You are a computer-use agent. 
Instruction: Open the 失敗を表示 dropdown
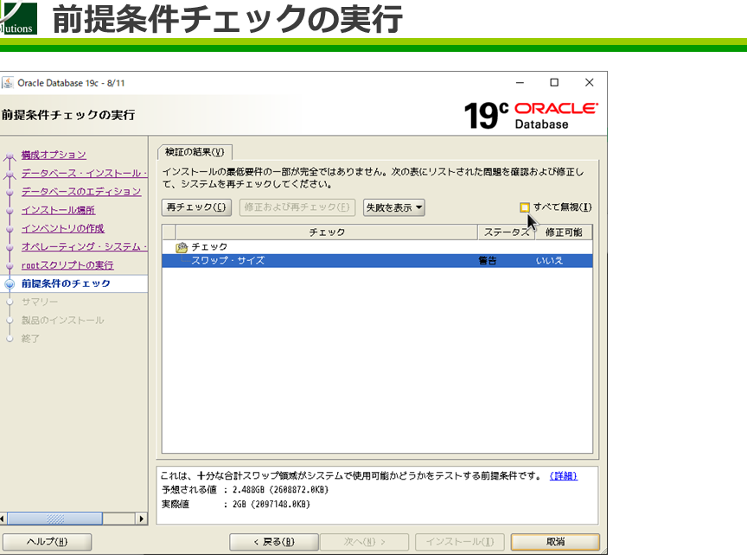tap(393, 207)
